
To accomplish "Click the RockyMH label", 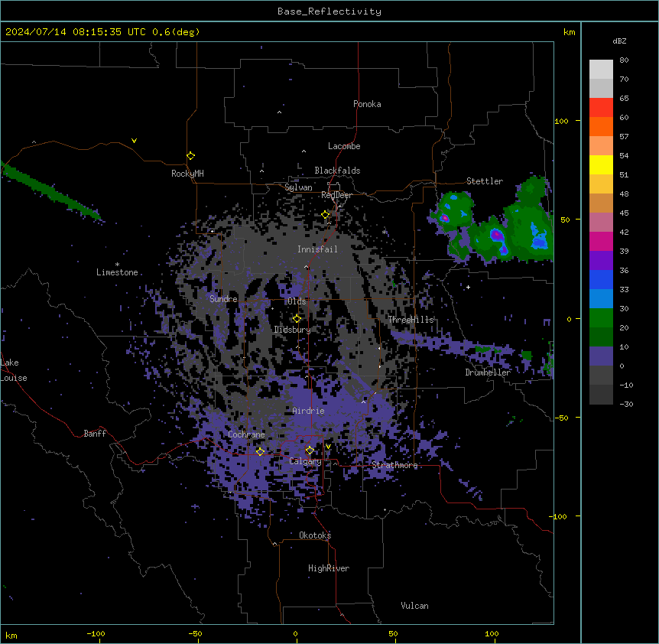I will click(x=187, y=174).
